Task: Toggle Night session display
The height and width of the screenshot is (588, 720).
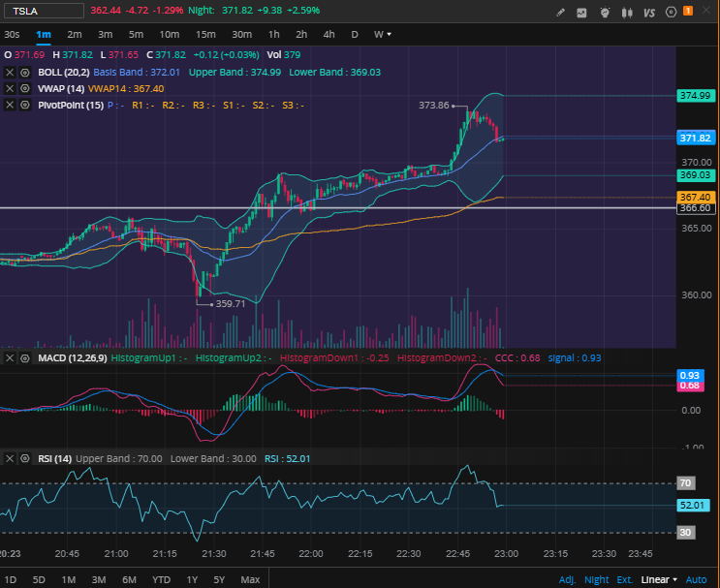Action: point(597,580)
